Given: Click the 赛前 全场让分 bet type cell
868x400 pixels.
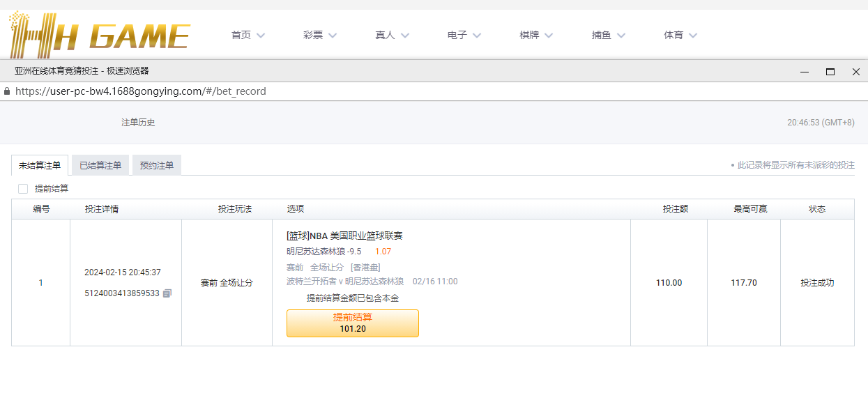Looking at the screenshot, I should 227,283.
